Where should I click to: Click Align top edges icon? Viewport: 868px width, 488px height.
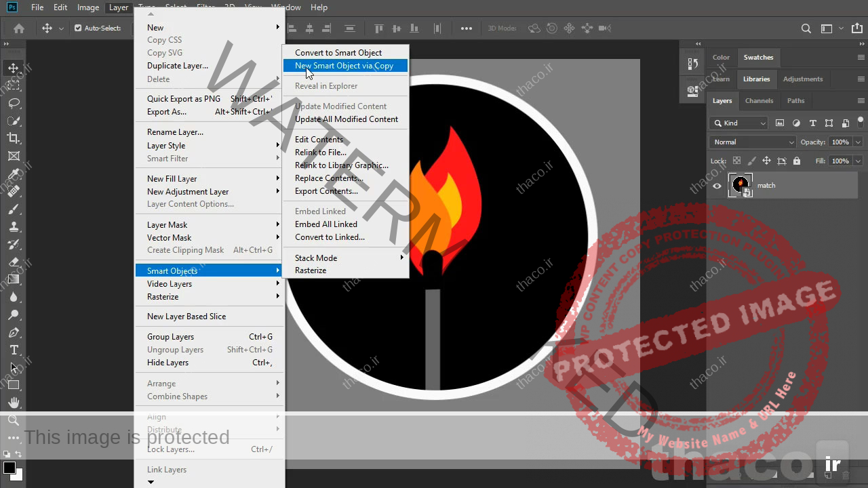[x=379, y=28]
